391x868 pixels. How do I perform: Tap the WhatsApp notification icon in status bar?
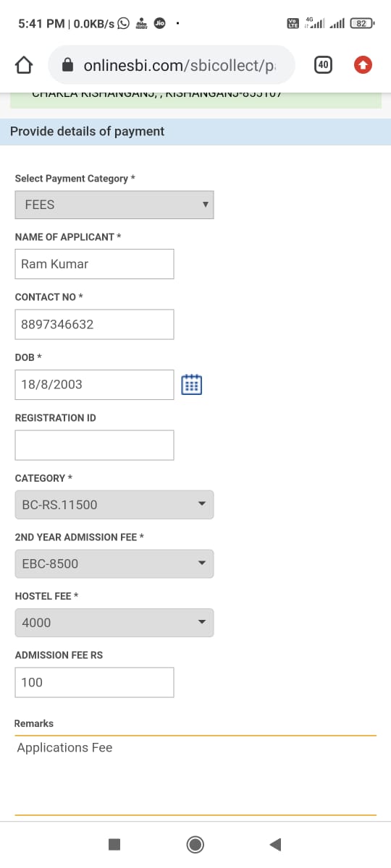point(123,23)
